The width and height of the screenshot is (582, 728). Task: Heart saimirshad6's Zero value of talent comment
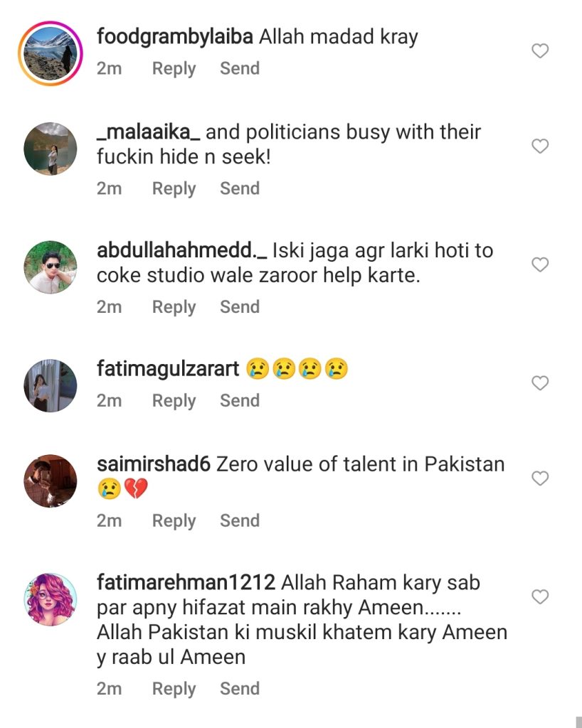pyautogui.click(x=540, y=478)
